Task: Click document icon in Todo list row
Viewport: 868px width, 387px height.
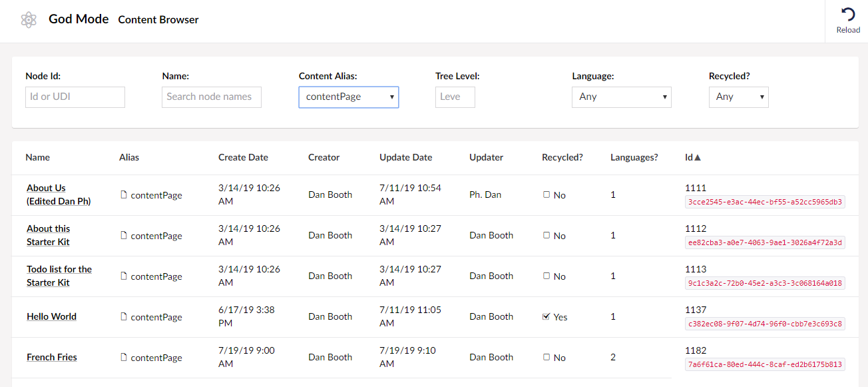Action: coord(123,276)
